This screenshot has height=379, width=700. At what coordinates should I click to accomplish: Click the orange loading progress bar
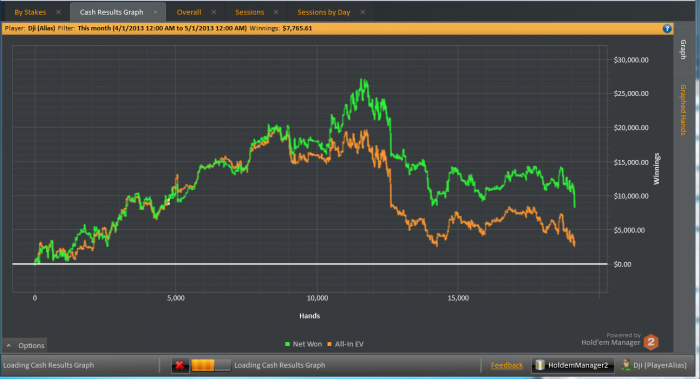pos(211,365)
